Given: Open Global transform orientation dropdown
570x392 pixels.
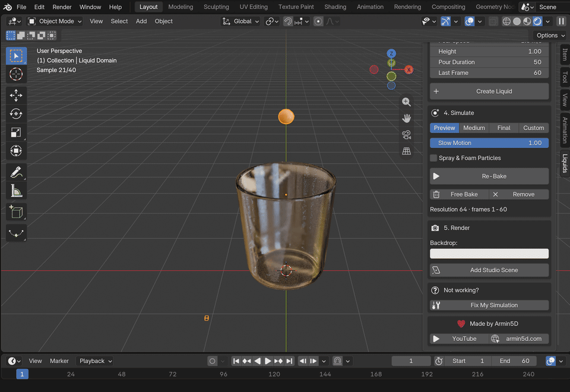Looking at the screenshot, I should click(241, 21).
